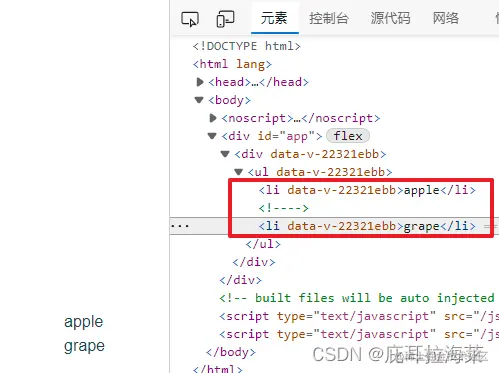
Task: Collapse the body element node
Action: [x=199, y=100]
